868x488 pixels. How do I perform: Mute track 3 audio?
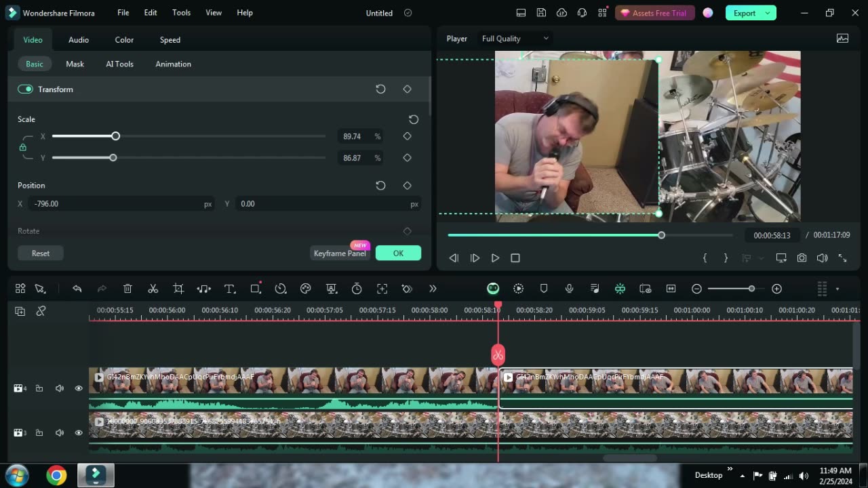coord(60,432)
